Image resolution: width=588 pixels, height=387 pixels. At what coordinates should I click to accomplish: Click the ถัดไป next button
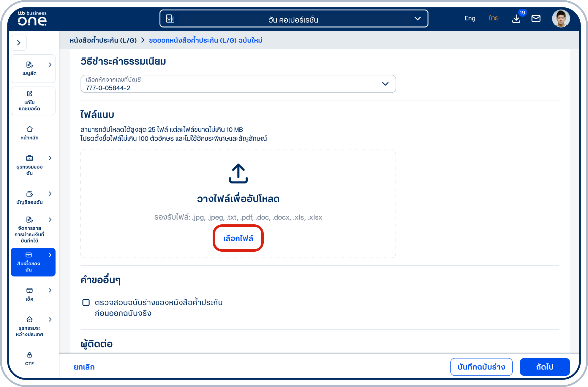pyautogui.click(x=544, y=367)
